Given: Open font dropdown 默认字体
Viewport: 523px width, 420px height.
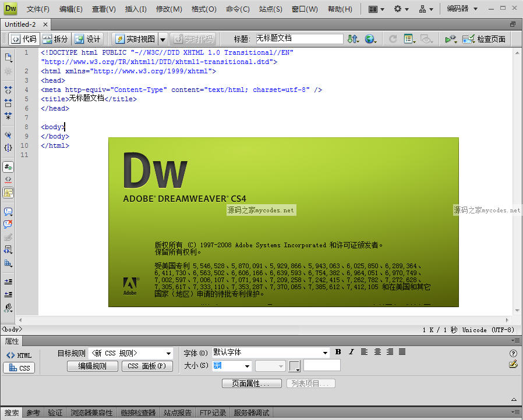Looking at the screenshot, I should coord(271,353).
